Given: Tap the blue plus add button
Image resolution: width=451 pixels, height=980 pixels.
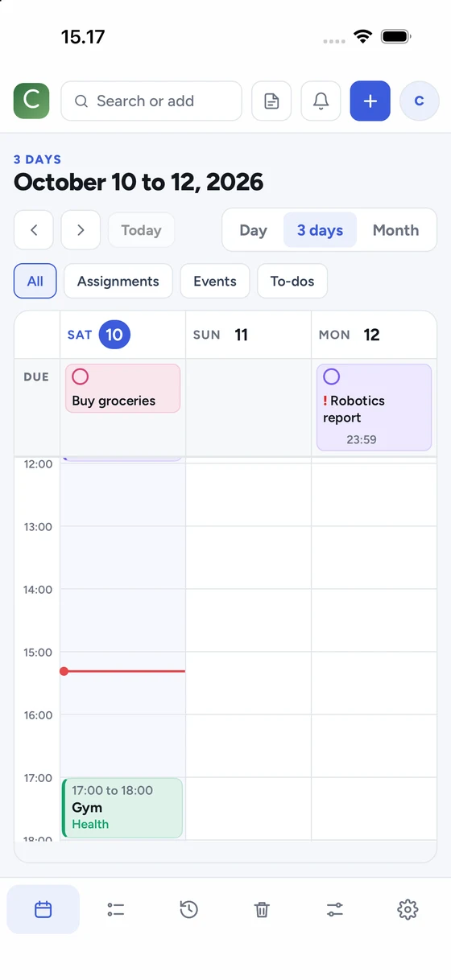Looking at the screenshot, I should pyautogui.click(x=370, y=101).
